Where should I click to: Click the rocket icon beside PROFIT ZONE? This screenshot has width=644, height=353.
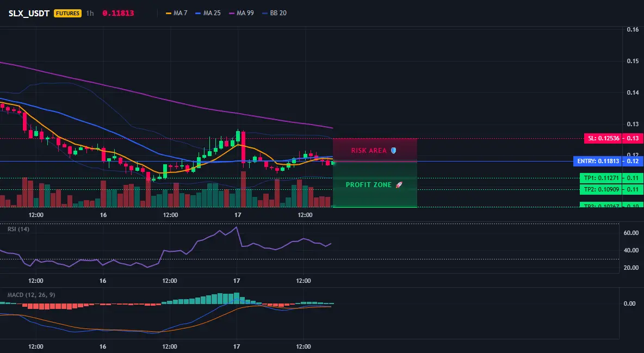pyautogui.click(x=399, y=185)
